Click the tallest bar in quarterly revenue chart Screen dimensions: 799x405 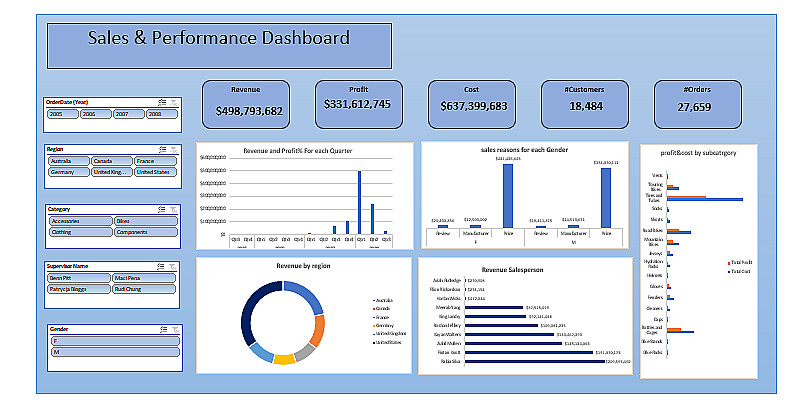tap(359, 203)
